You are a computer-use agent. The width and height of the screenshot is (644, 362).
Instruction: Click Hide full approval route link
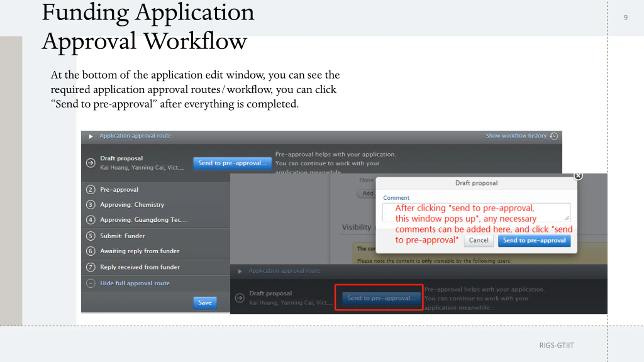(x=135, y=283)
